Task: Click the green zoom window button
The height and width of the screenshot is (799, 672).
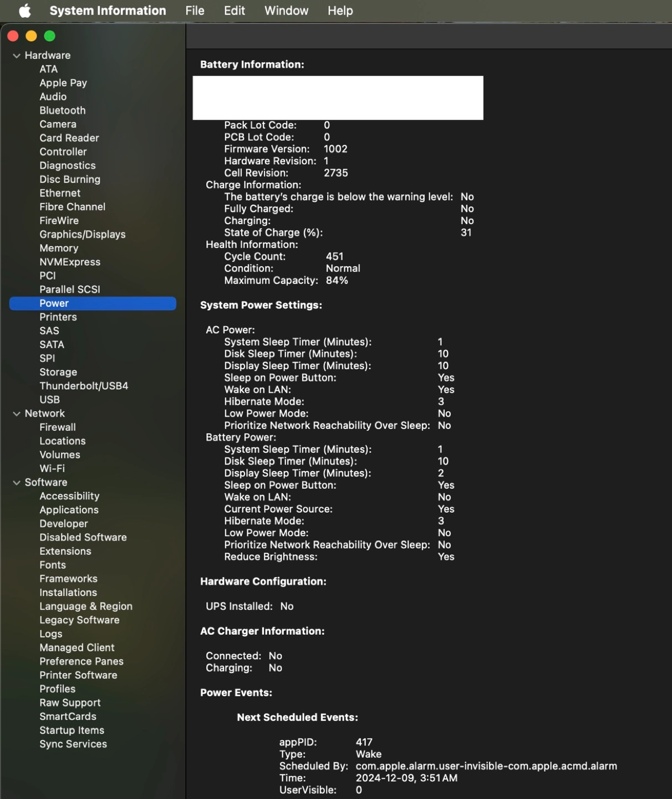Action: 50,36
